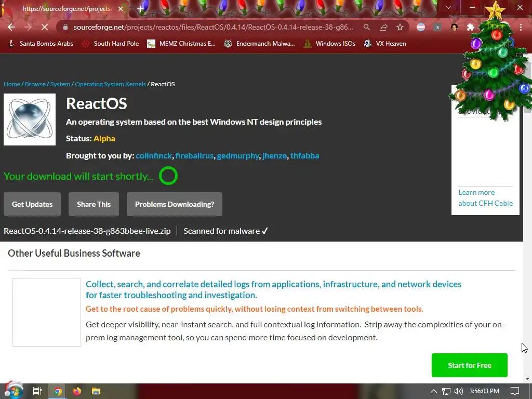
Task: Click the profile avatar icon
Action: [x=454, y=27]
